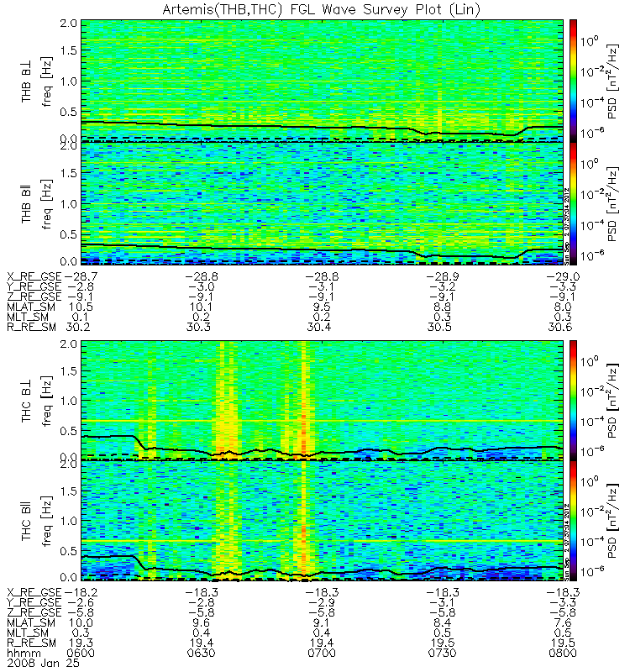Click the MLT_SM label beside value 0.1

point(28,318)
